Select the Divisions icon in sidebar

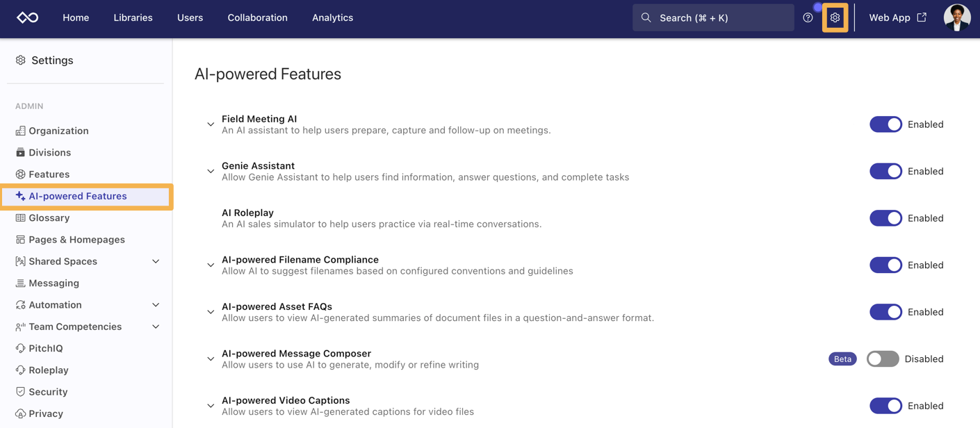click(x=20, y=152)
